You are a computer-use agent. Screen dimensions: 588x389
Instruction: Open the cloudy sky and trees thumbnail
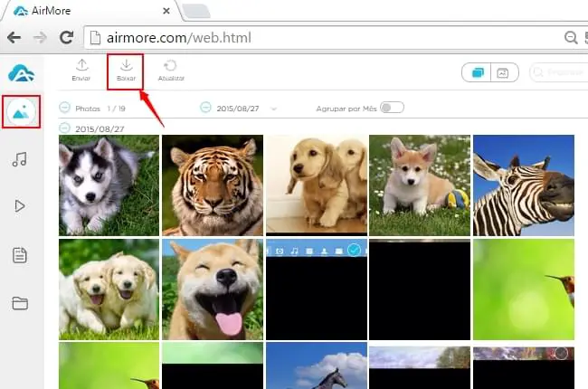[x=420, y=365]
